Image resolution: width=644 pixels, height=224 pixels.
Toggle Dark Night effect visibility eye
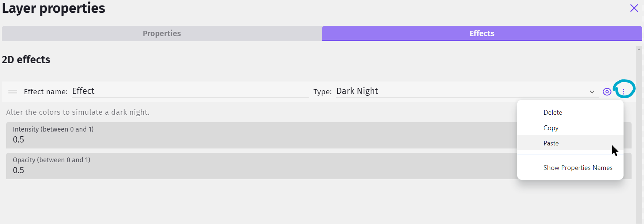tap(607, 92)
